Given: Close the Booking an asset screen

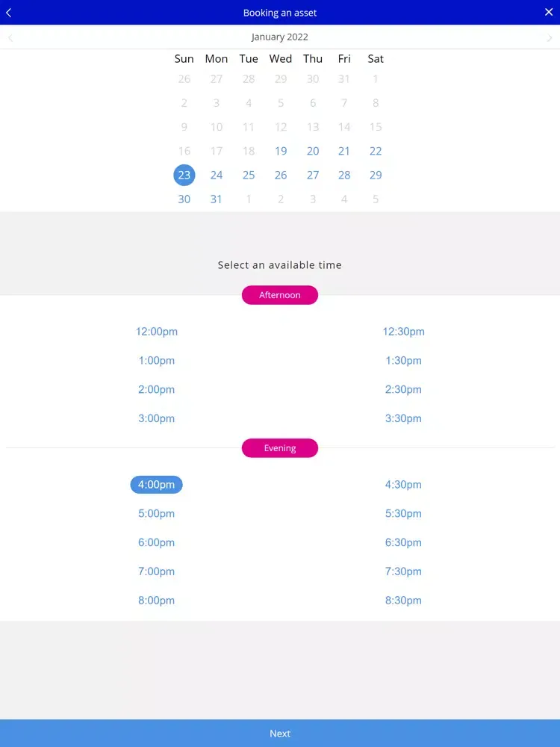Looking at the screenshot, I should 549,13.
